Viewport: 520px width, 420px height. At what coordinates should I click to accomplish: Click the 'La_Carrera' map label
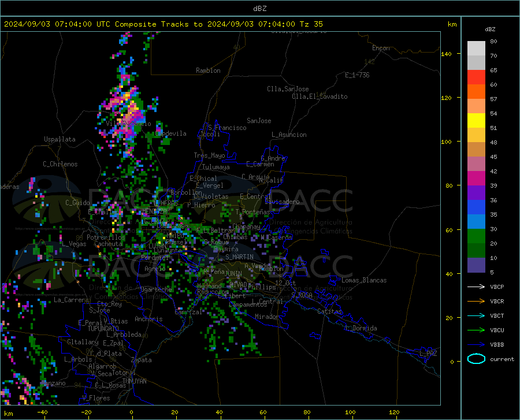(x=71, y=300)
